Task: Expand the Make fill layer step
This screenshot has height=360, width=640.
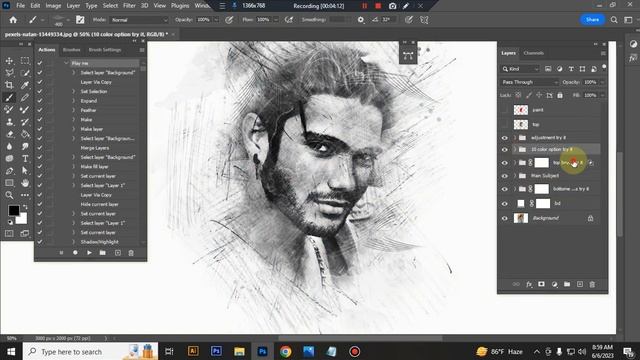Action: click(x=74, y=167)
